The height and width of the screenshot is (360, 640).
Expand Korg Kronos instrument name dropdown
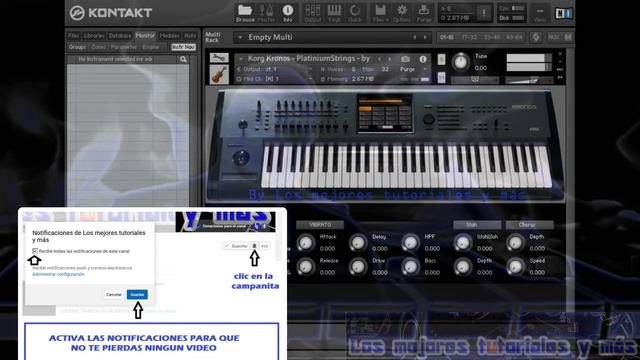pos(241,59)
